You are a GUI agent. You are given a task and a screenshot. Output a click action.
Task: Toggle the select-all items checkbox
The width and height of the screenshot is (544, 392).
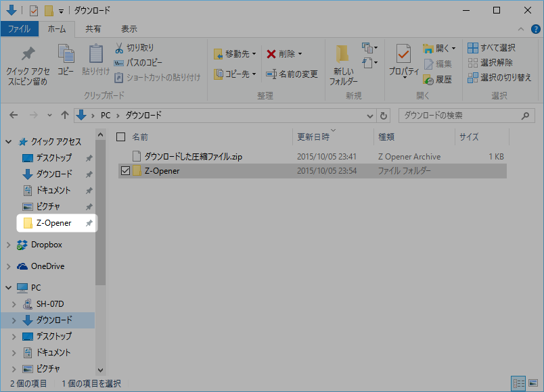coord(120,137)
